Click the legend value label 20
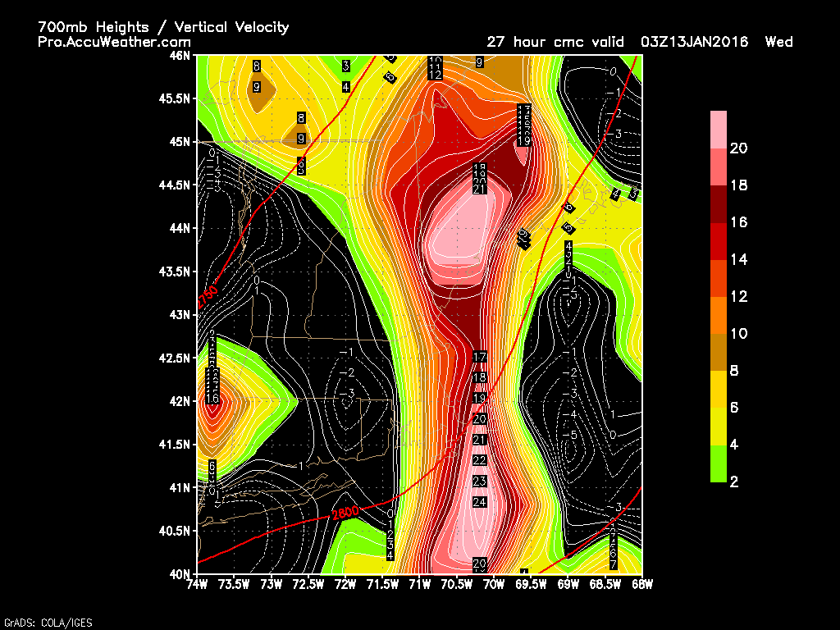This screenshot has width=840, height=630. pyautogui.click(x=738, y=148)
